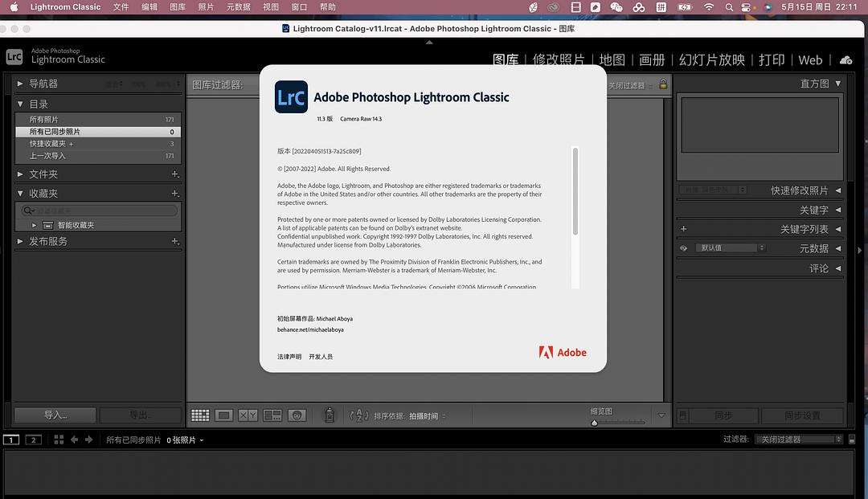The image size is (868, 499).
Task: Toggle second window display button 2
Action: [x=33, y=440]
